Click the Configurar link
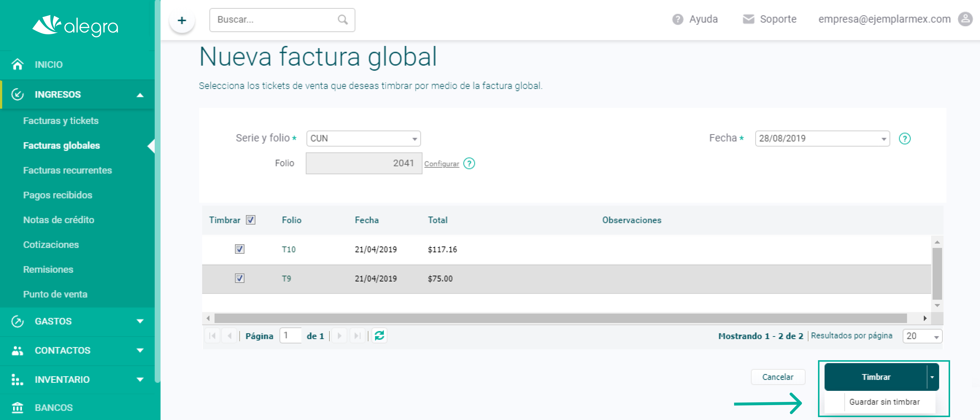 point(442,164)
